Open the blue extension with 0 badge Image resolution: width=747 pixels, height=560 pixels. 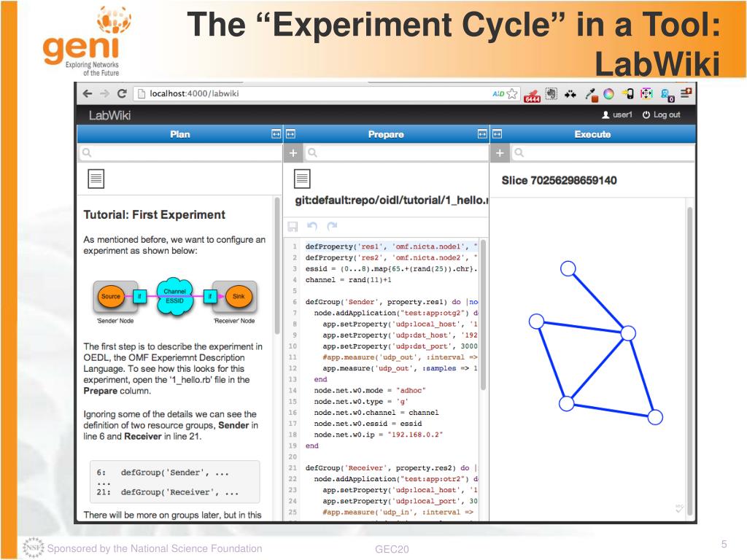pyautogui.click(x=667, y=96)
